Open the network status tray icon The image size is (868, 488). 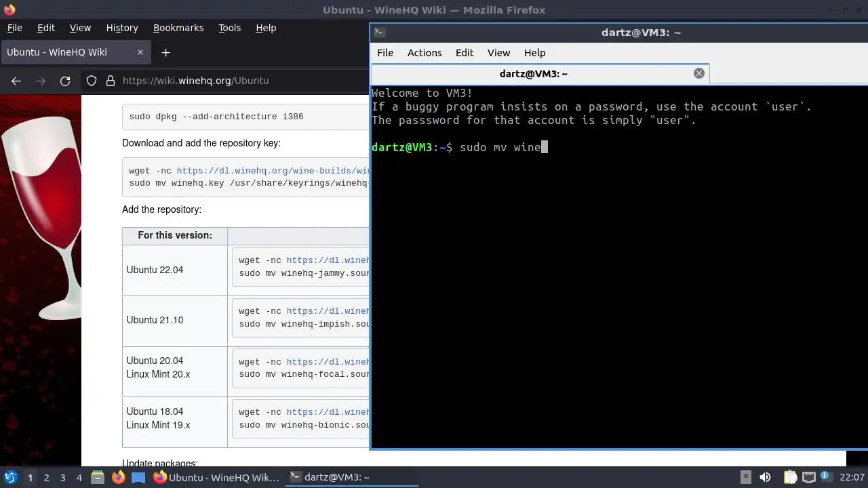point(808,477)
